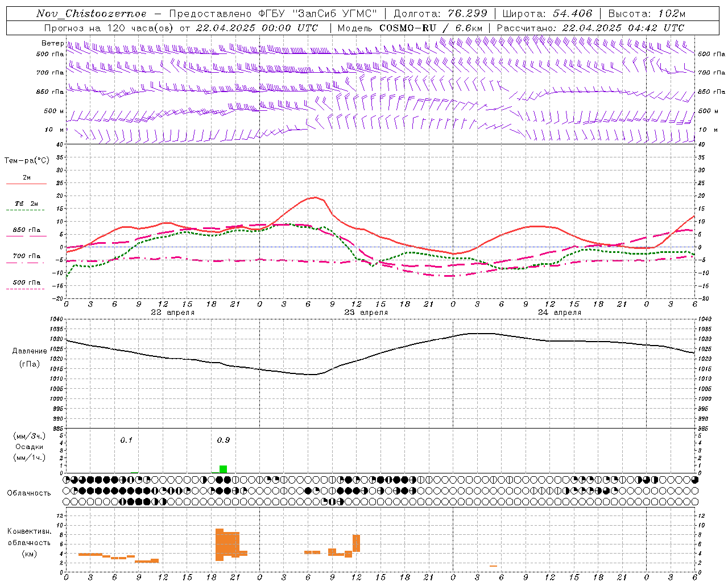Screen dimensions: 728x582
Task: Click the model name "COSMO-RU / 6.6км"
Action: [x=432, y=28]
